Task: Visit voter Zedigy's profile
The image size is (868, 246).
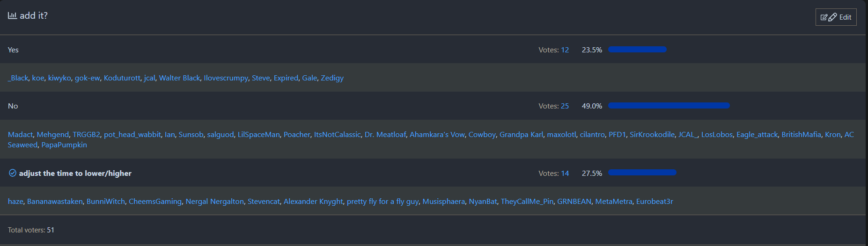Action: (x=332, y=78)
